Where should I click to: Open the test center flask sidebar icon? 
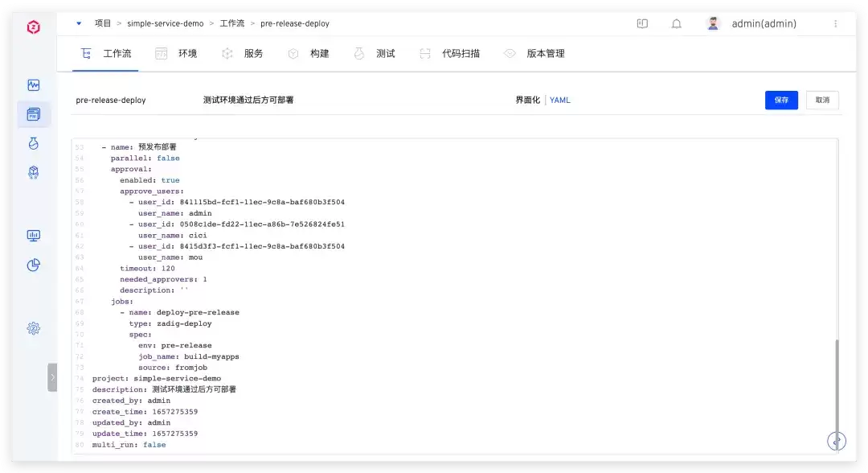pyautogui.click(x=33, y=143)
